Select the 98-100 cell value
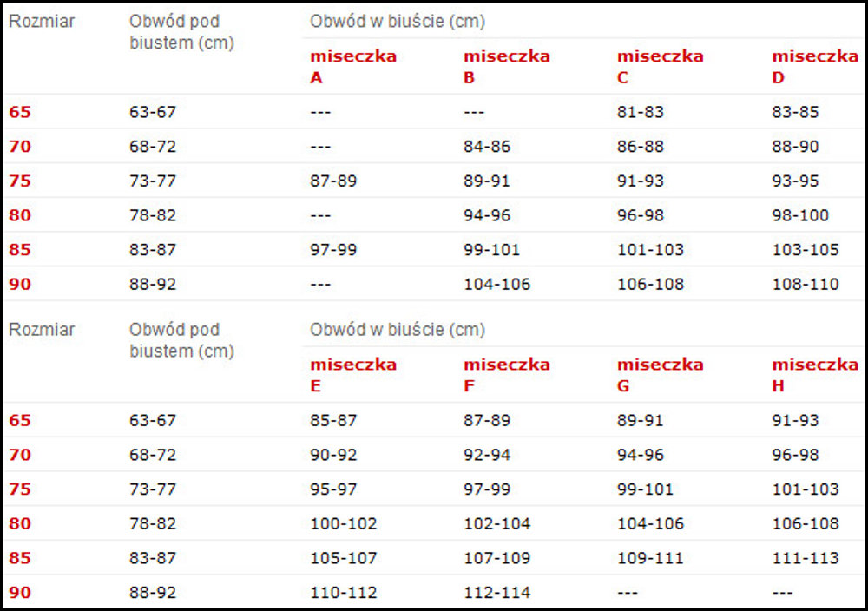The width and height of the screenshot is (868, 611). tap(800, 215)
